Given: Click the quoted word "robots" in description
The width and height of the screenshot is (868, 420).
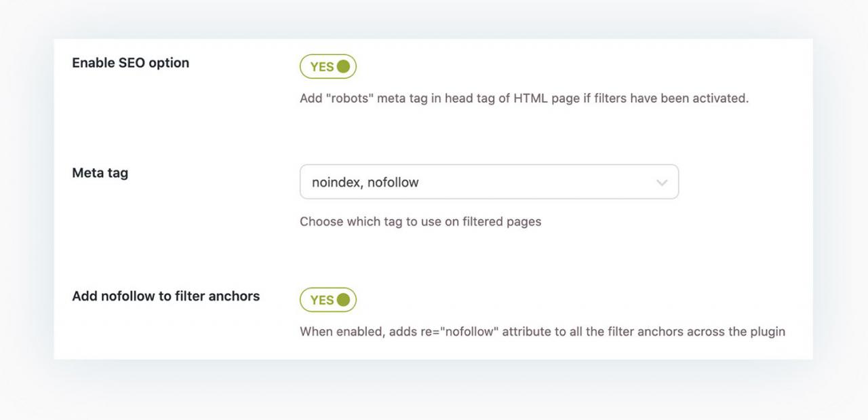Looking at the screenshot, I should point(350,98).
